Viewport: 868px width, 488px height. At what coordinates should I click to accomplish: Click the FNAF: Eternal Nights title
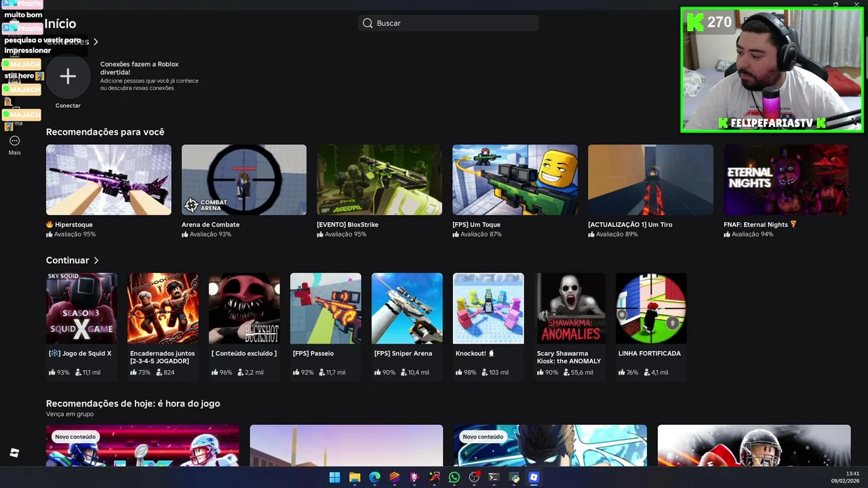760,224
